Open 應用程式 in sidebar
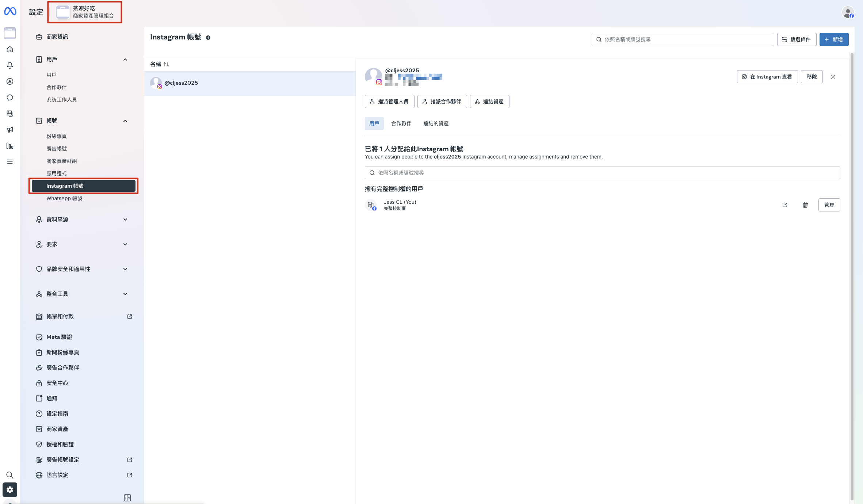Viewport: 863px width, 504px height. 57,173
